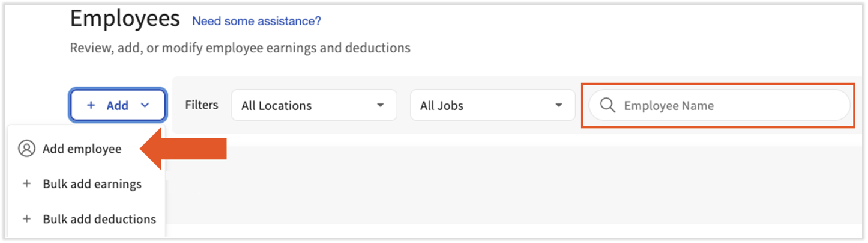The image size is (868, 243).
Task: Click the chevron arrow on the Add button
Action: click(145, 105)
